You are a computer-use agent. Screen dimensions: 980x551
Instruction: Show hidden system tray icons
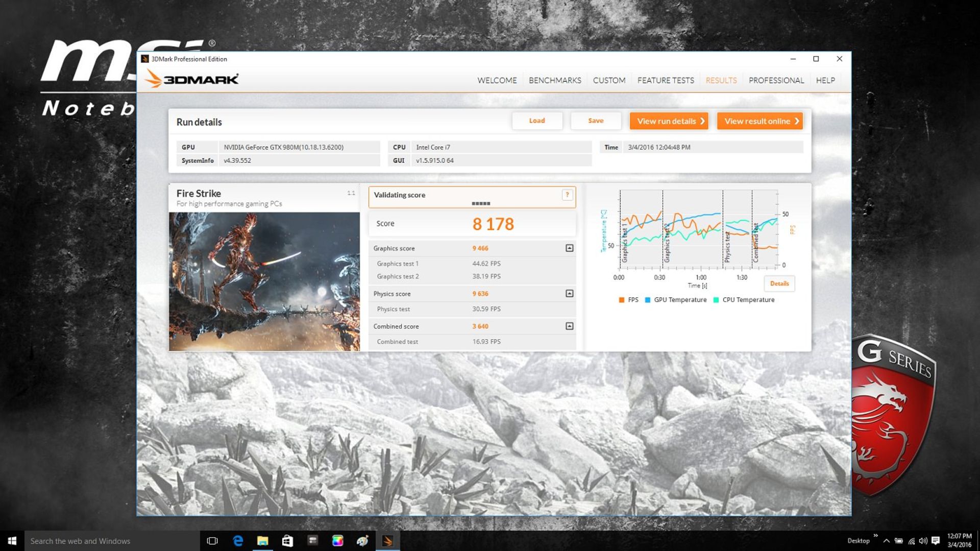(x=886, y=541)
